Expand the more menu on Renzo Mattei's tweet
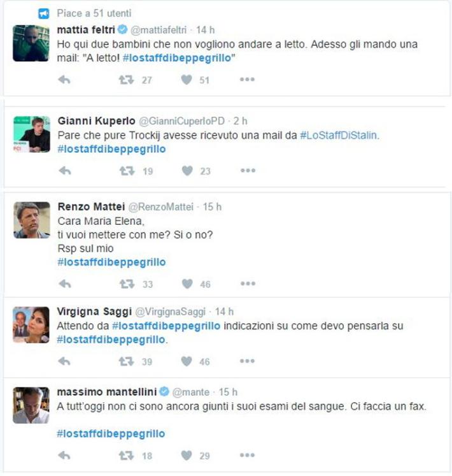Image resolution: width=452 pixels, height=476 pixels. pyautogui.click(x=247, y=284)
